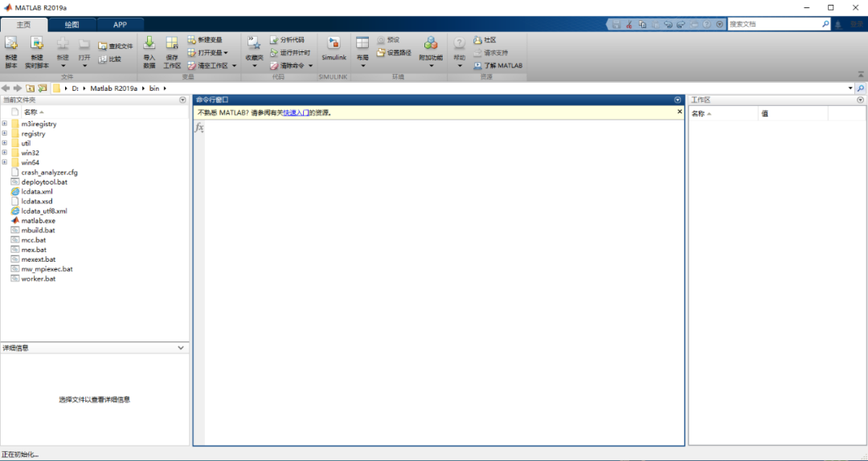Open 清除命令 dropdown arrow
The height and width of the screenshot is (461, 868).
point(310,65)
